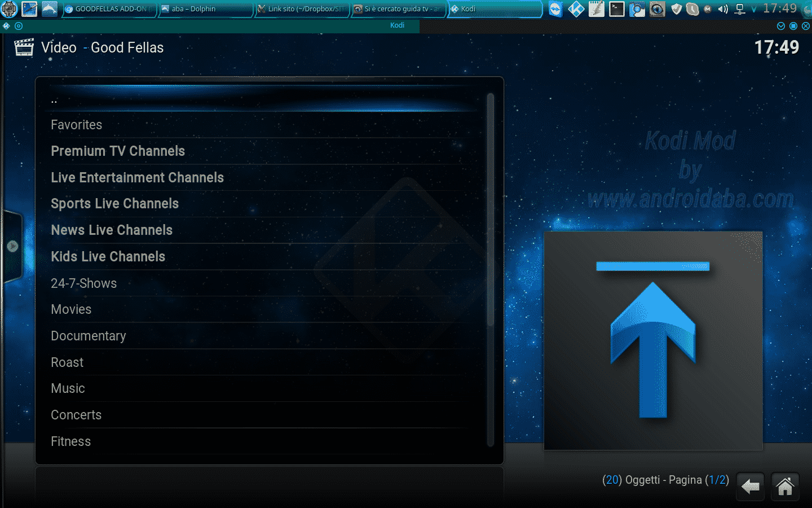Viewport: 812px width, 508px height.
Task: Expand the left side view options panel
Action: [x=12, y=246]
